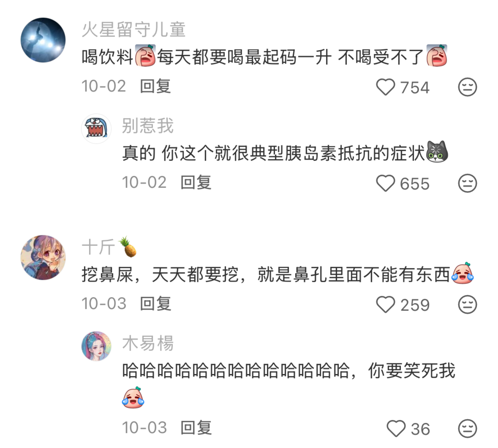The image size is (498, 448).
Task: Tap the username 火星留守儿童
Action: [133, 30]
